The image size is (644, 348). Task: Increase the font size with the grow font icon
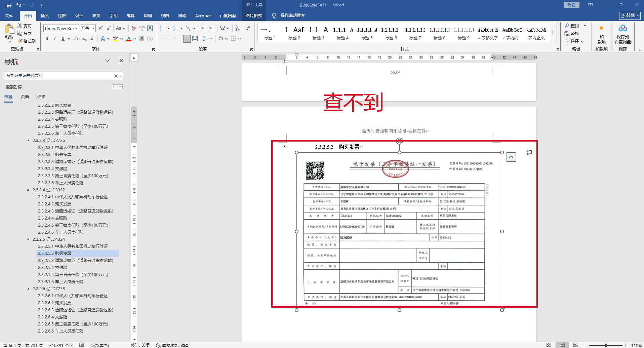coord(100,29)
